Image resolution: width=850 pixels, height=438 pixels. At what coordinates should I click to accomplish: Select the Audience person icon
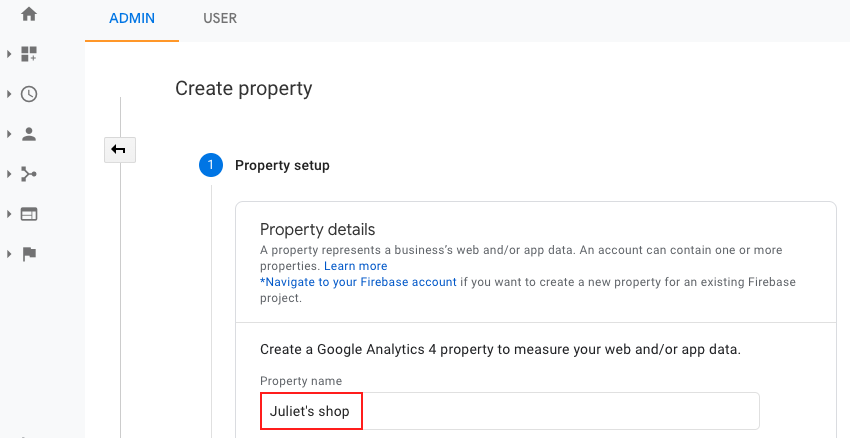[x=29, y=134]
